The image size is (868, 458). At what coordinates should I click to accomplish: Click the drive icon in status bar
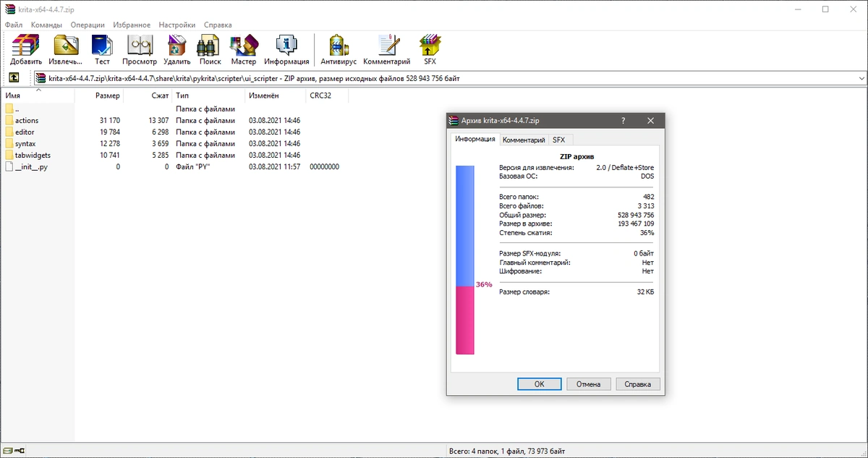[x=8, y=451]
